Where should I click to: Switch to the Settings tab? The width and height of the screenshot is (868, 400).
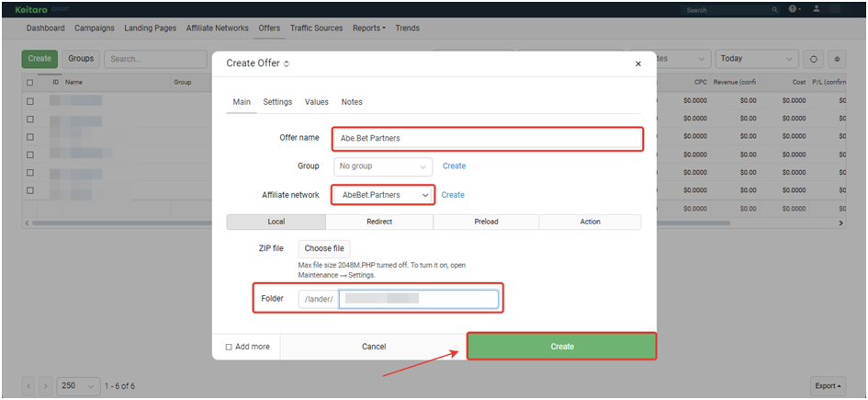277,102
